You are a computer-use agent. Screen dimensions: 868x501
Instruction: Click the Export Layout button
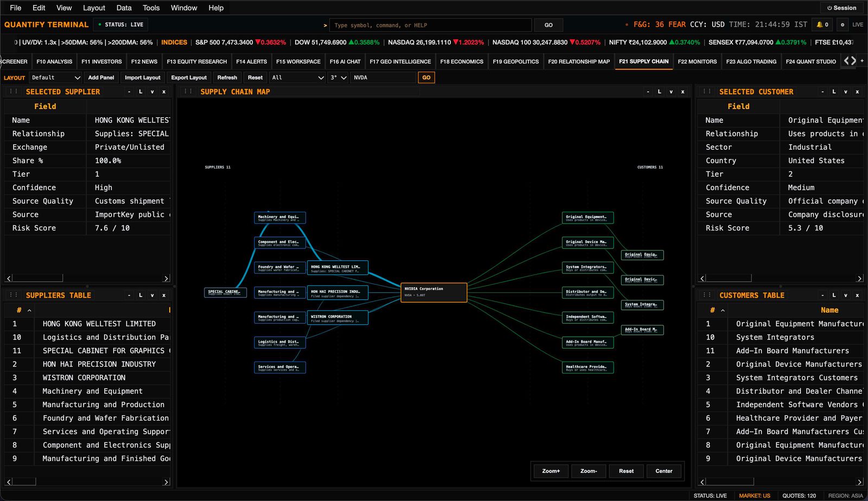[x=189, y=78]
